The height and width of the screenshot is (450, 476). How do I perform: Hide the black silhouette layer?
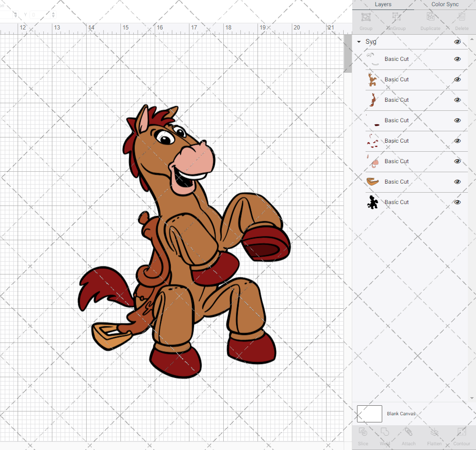pos(457,202)
